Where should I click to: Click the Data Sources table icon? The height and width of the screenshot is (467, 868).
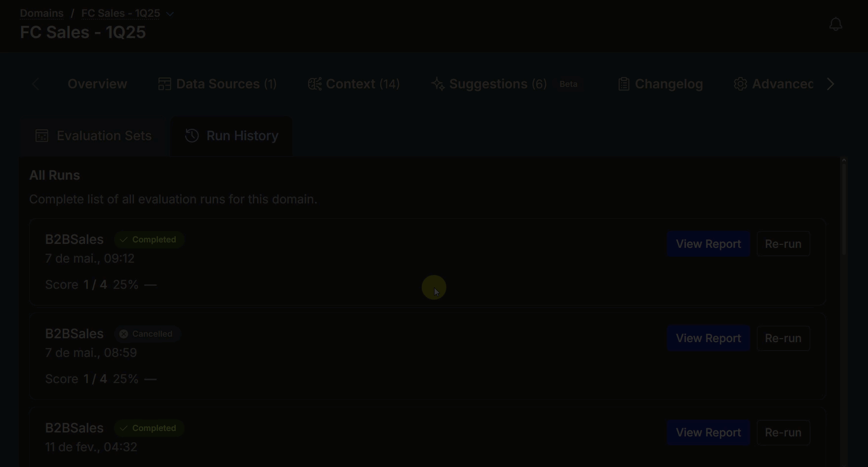coord(164,84)
